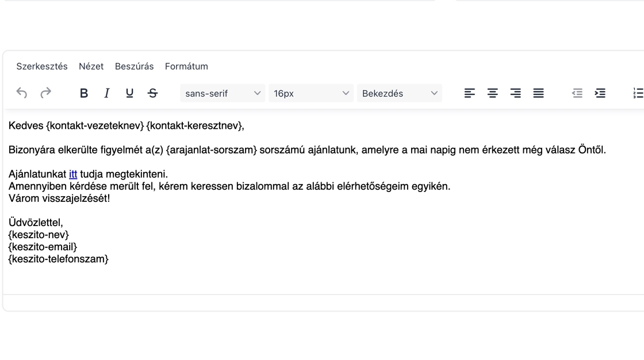The image size is (644, 360).
Task: Open the sans-serif font family dropdown
Action: pyautogui.click(x=223, y=93)
